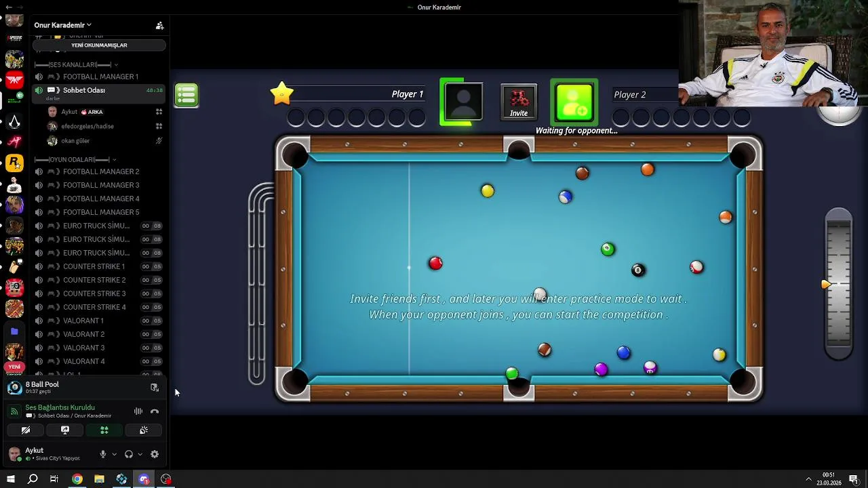
Task: Open File Explorer from taskbar
Action: click(x=99, y=479)
